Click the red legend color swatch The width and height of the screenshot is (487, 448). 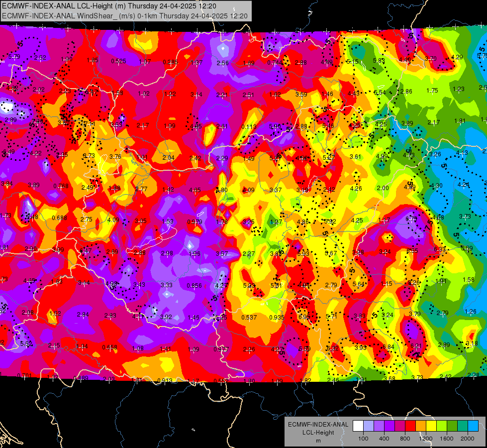410,426
